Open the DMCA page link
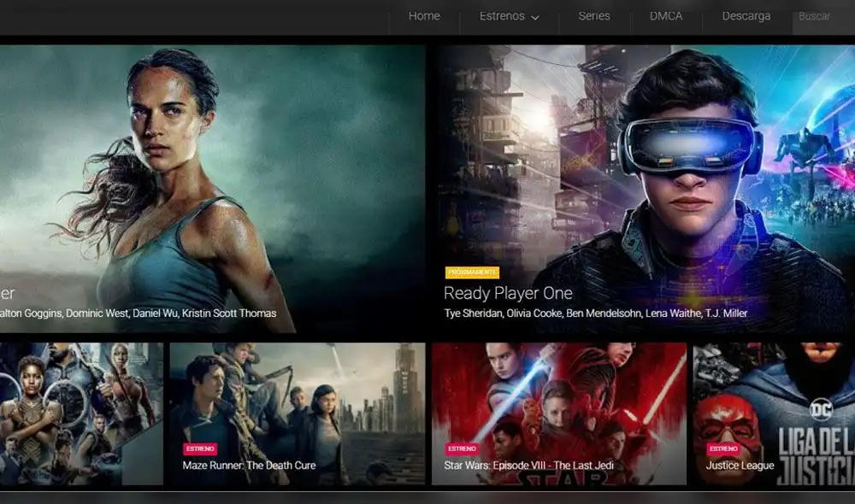This screenshot has height=504, width=855. click(x=665, y=16)
